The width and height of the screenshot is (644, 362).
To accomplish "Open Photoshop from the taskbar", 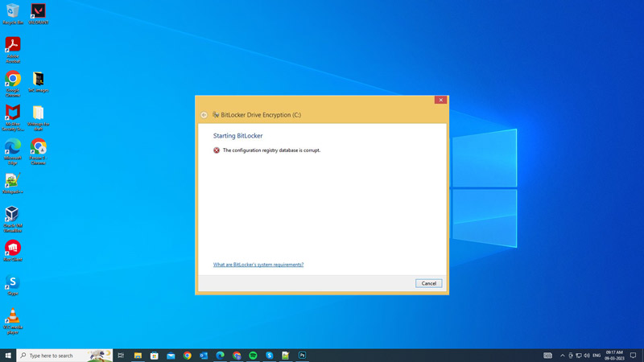I will pos(303,356).
